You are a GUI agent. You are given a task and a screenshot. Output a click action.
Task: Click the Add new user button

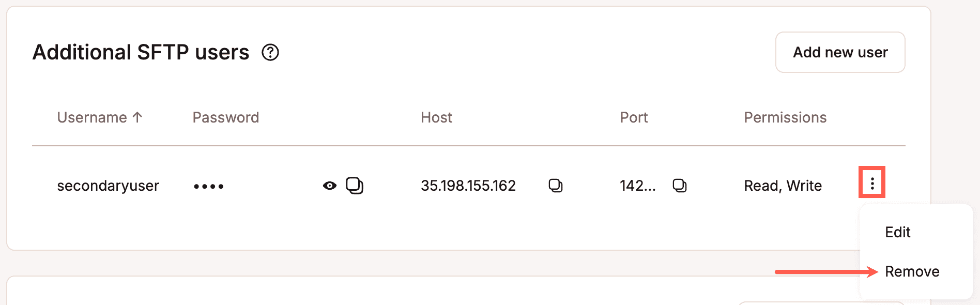click(840, 52)
